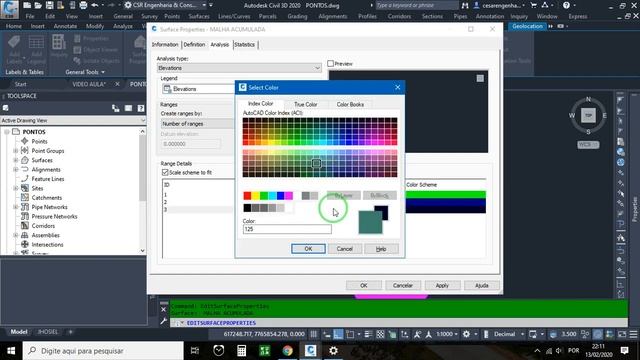Click the WCS coordinate system button
Viewport: 640px width, 360px height.
click(588, 144)
